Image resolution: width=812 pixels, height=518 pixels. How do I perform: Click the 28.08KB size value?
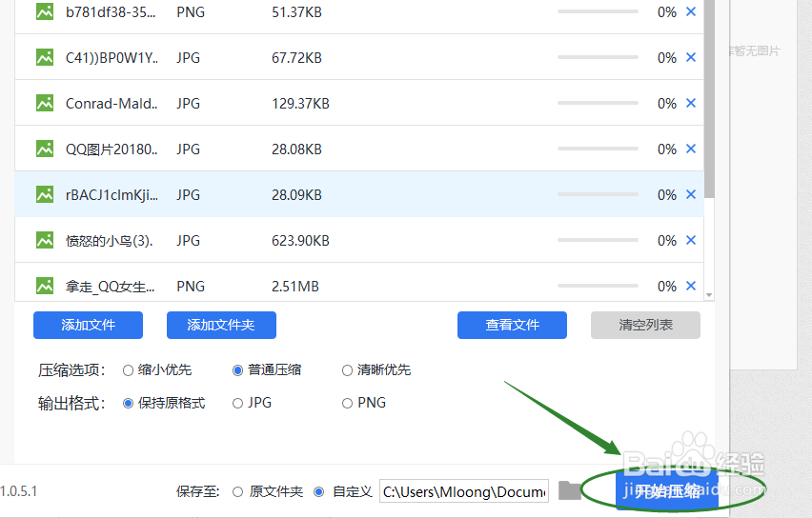pos(296,149)
